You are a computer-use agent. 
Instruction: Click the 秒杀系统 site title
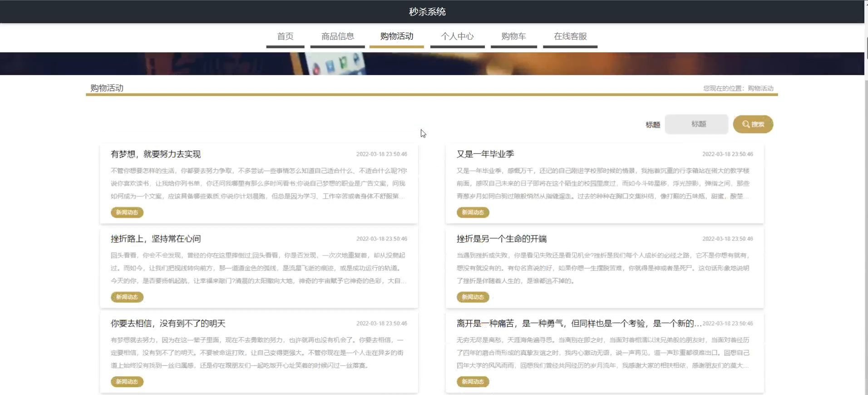point(427,12)
